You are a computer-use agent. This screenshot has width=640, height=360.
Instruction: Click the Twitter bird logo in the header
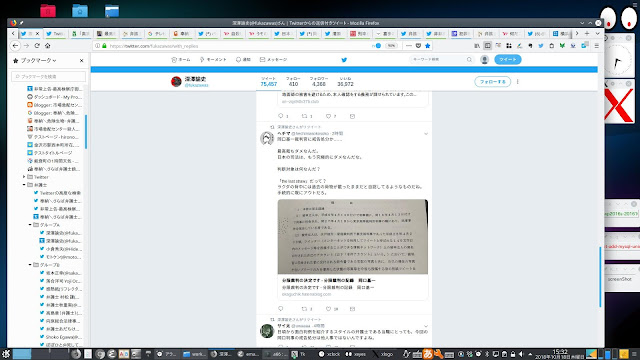pos(344,60)
